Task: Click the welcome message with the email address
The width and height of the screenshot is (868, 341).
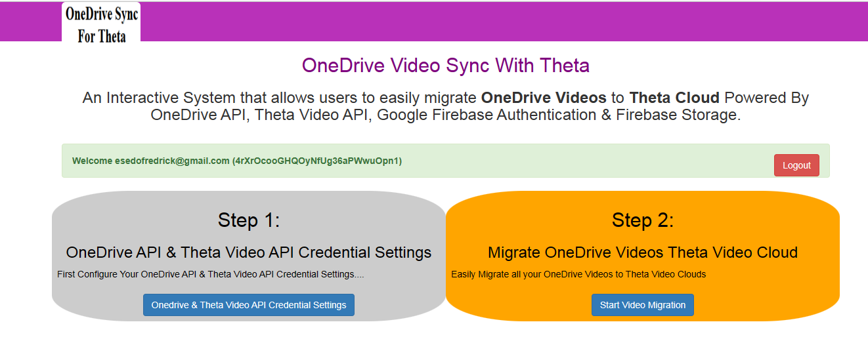Action: [237, 161]
